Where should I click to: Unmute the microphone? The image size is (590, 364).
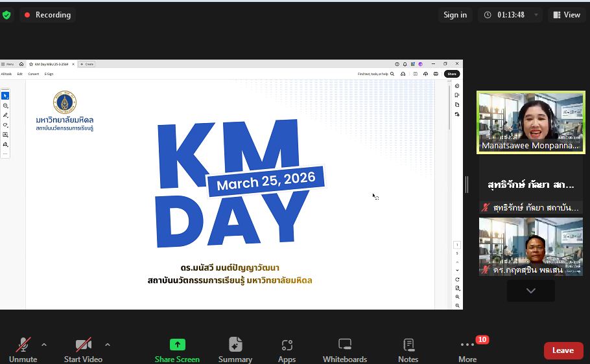coord(23,345)
